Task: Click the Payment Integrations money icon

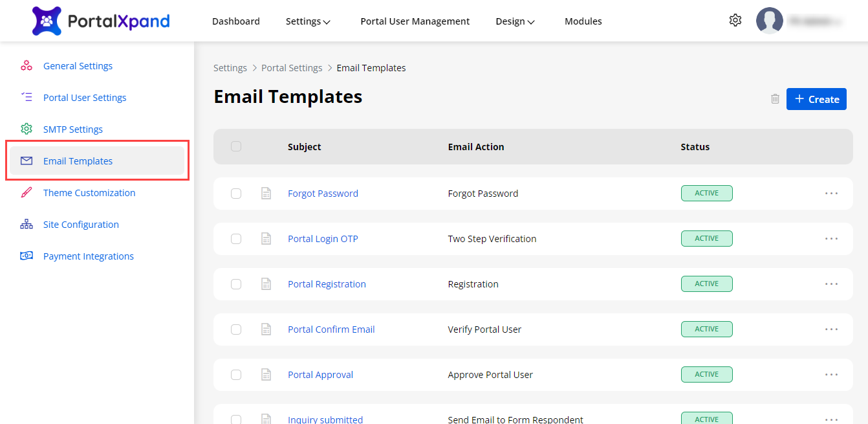Action: pos(27,256)
